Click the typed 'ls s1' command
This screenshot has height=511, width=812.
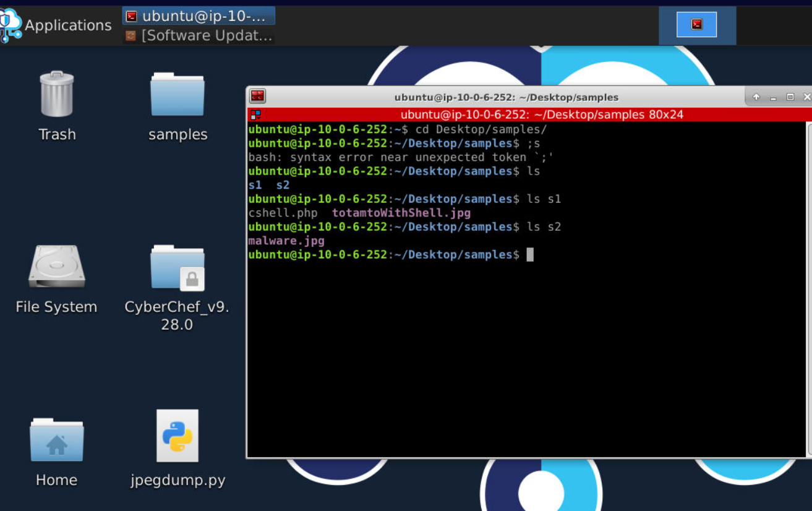544,199
